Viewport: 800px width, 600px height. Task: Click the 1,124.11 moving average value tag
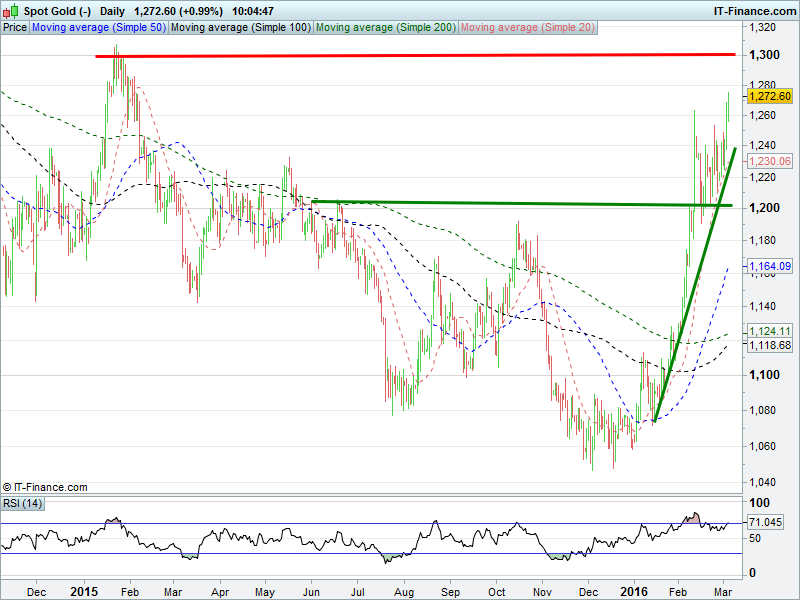pyautogui.click(x=770, y=331)
